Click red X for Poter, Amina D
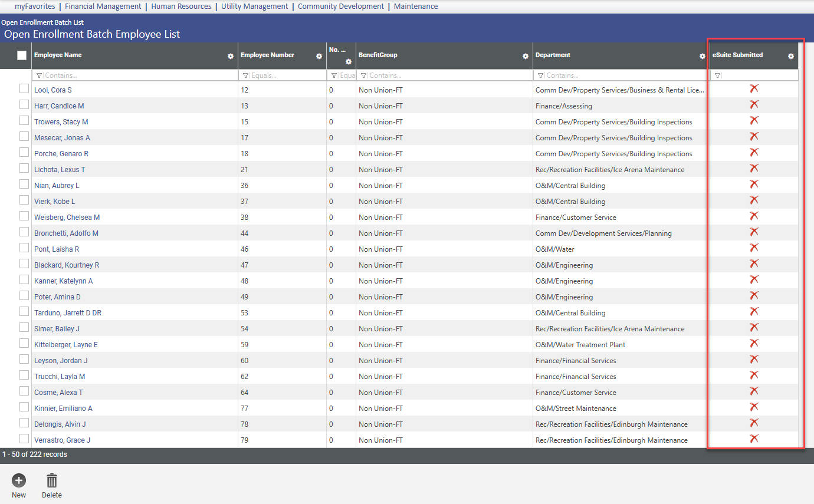This screenshot has height=504, width=814. pos(754,295)
